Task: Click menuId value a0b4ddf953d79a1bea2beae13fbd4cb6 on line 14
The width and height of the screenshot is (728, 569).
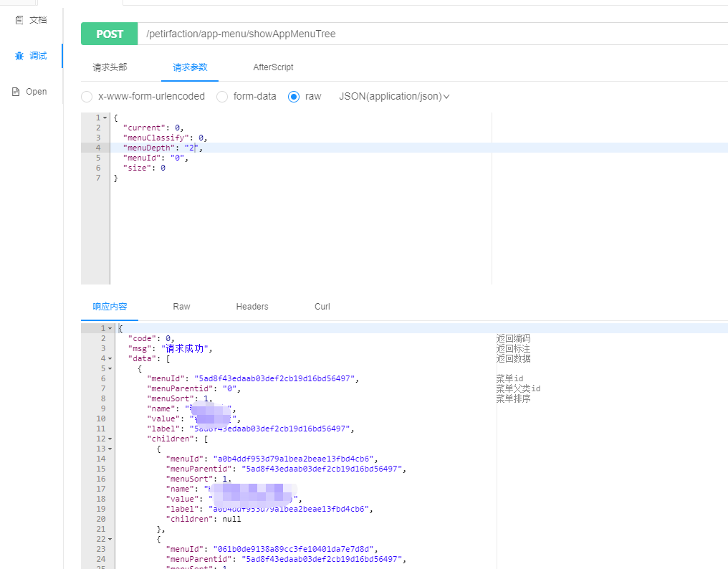Action: click(x=294, y=459)
